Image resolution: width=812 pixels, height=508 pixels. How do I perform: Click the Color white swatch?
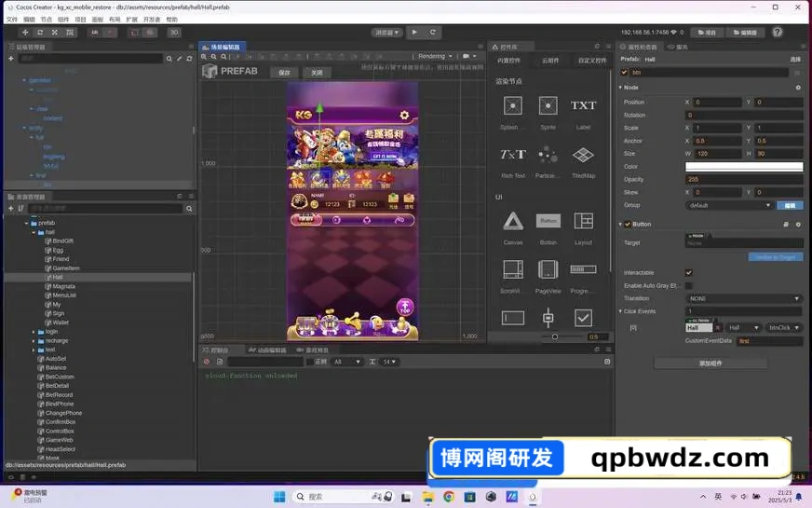[x=744, y=167]
